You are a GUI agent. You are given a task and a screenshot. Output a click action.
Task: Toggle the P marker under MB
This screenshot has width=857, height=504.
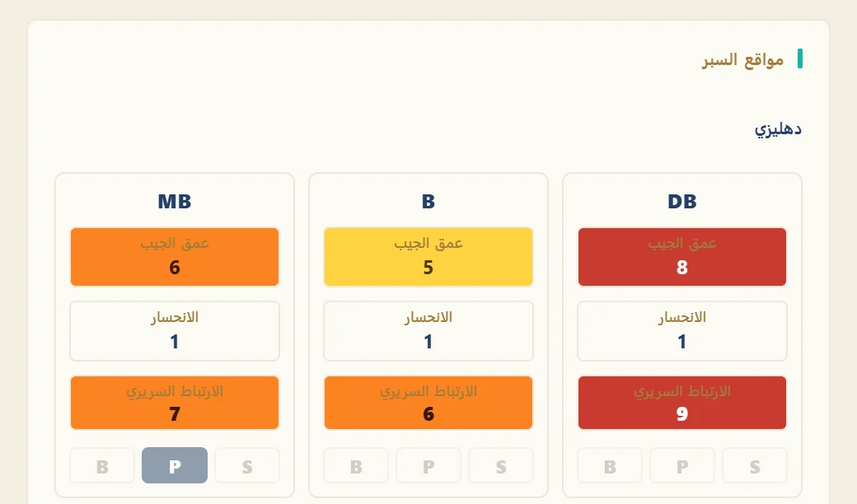pyautogui.click(x=175, y=465)
